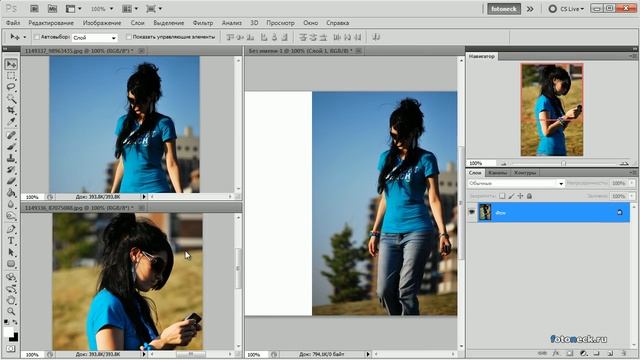The width and height of the screenshot is (640, 360).
Task: Open the Фильтр menu
Action: coord(203,23)
